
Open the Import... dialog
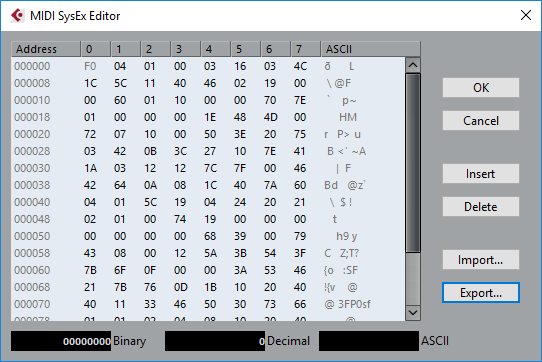click(480, 260)
